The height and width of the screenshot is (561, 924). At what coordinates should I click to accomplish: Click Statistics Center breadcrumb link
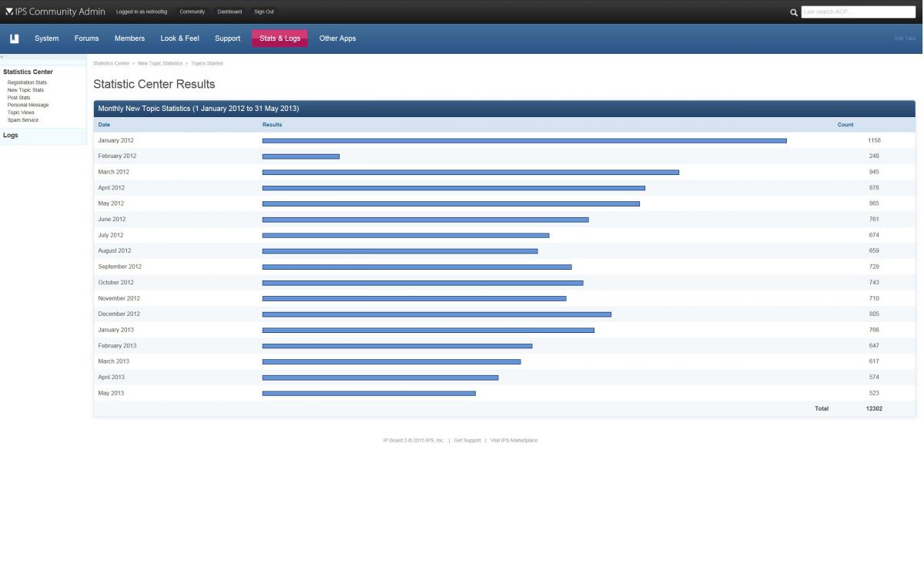pos(111,63)
